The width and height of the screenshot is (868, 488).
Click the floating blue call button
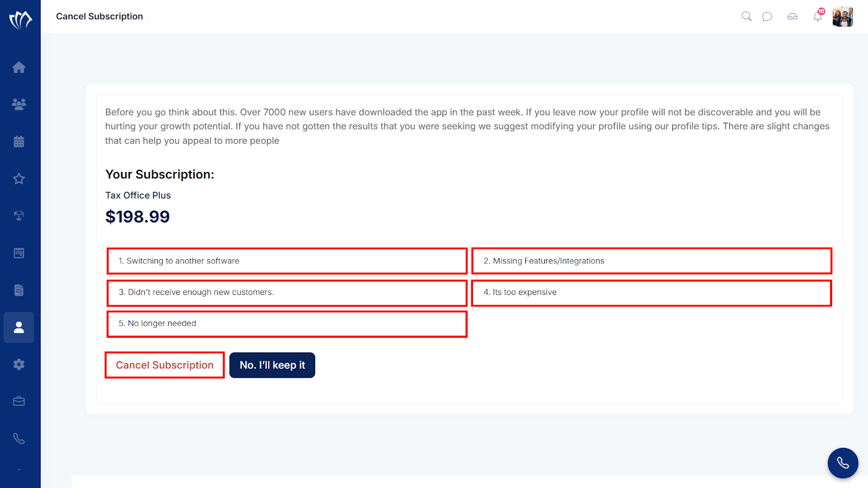(x=843, y=463)
